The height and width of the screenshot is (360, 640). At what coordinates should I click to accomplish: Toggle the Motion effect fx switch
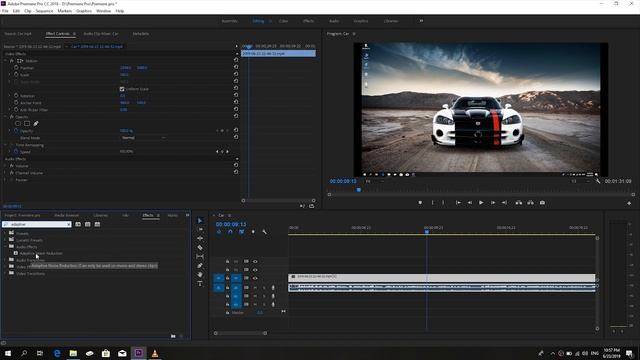coord(12,60)
